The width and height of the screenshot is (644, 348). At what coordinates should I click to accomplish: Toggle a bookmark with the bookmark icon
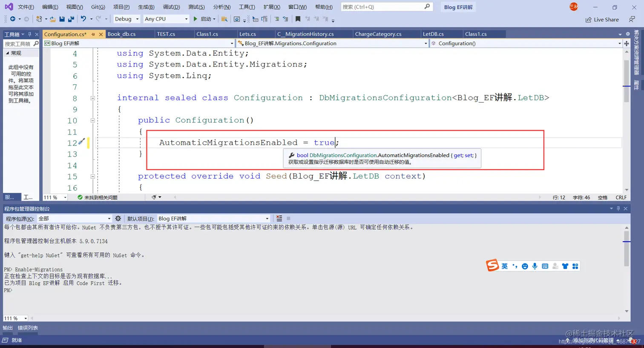click(x=298, y=19)
